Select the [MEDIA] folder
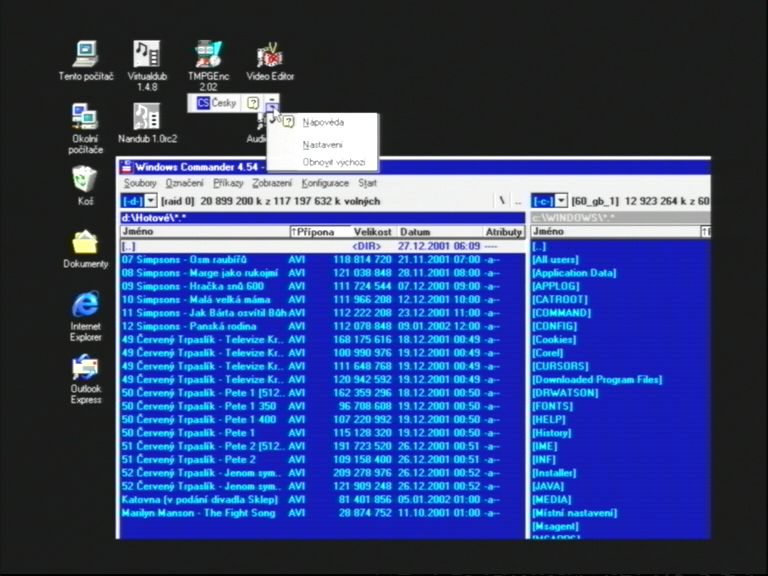The height and width of the screenshot is (576, 768). pos(552,500)
